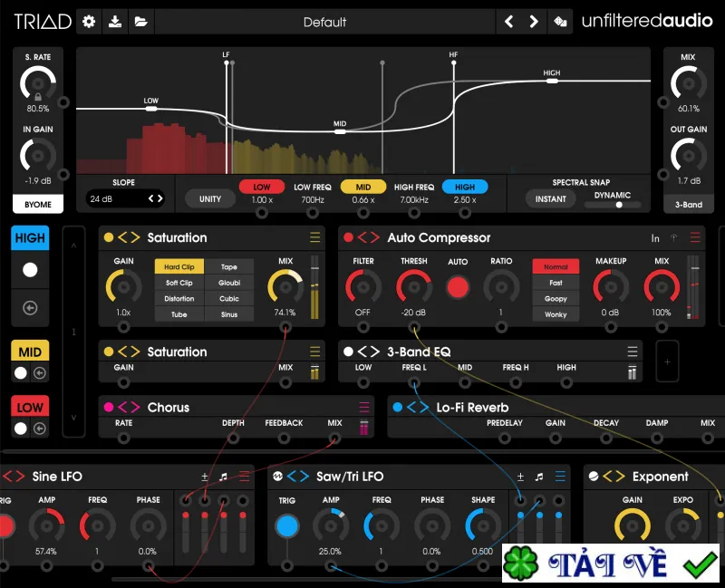Open the Auto Compressor hamburger menu
725x588 pixels.
coord(694,237)
